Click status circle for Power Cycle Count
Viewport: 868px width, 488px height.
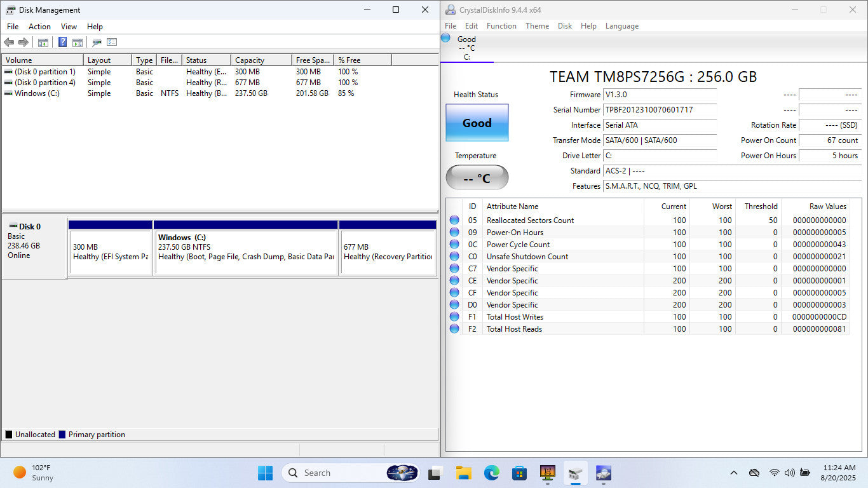point(454,245)
